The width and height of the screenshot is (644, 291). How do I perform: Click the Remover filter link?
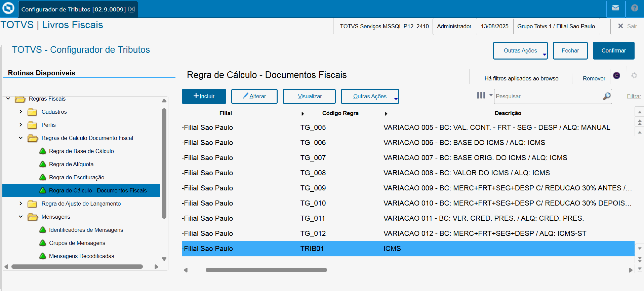coord(594,78)
